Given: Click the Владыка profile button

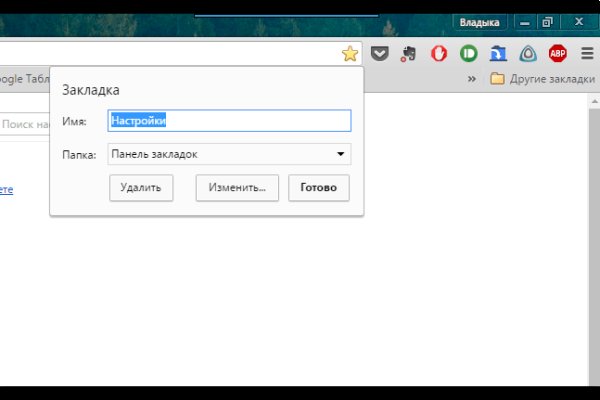Looking at the screenshot, I should pos(479,21).
